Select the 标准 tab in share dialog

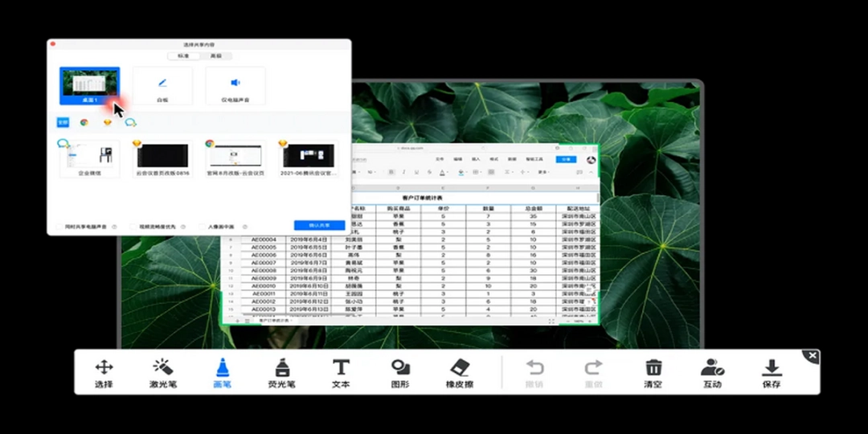[x=184, y=56]
